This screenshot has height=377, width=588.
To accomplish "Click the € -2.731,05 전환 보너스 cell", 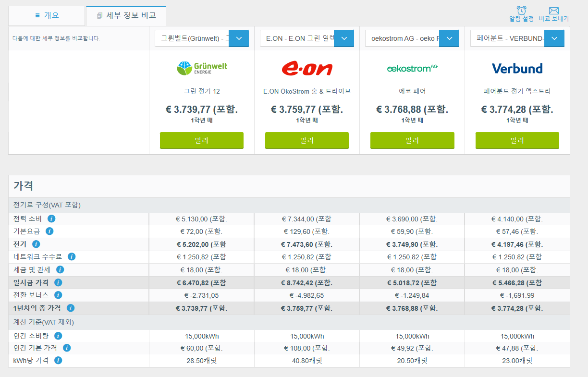I will 202,295.
